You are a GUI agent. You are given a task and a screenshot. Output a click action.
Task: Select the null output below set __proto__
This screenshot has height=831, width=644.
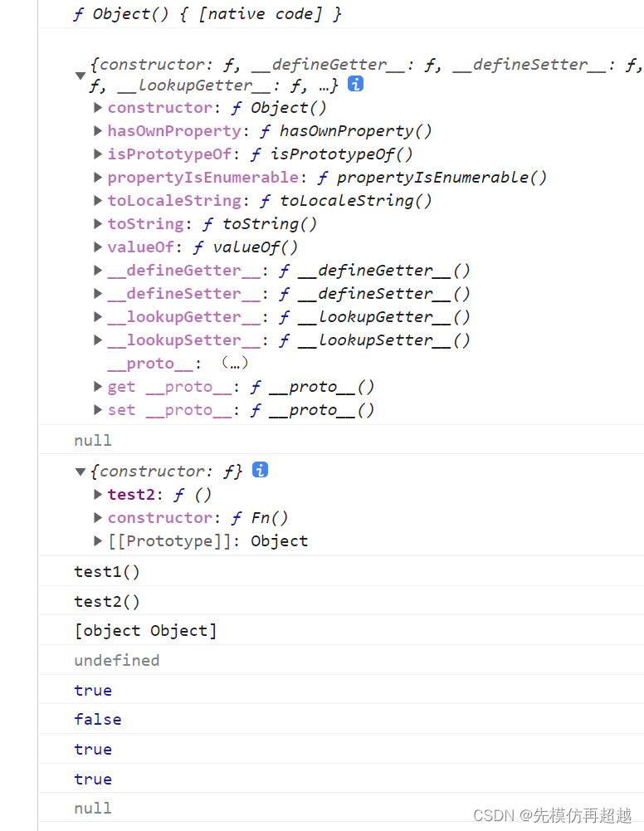[93, 441]
